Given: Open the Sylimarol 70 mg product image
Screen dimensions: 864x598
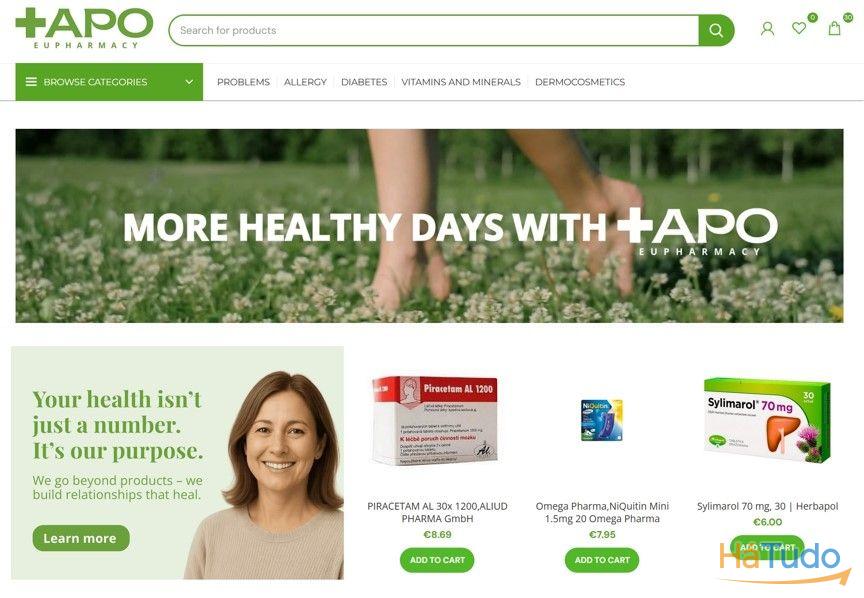Looking at the screenshot, I should tap(767, 420).
